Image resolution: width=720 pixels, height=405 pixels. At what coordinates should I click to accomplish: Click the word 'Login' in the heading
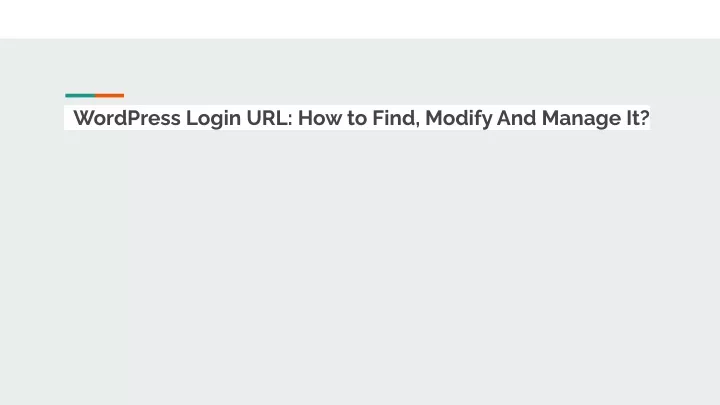213,119
